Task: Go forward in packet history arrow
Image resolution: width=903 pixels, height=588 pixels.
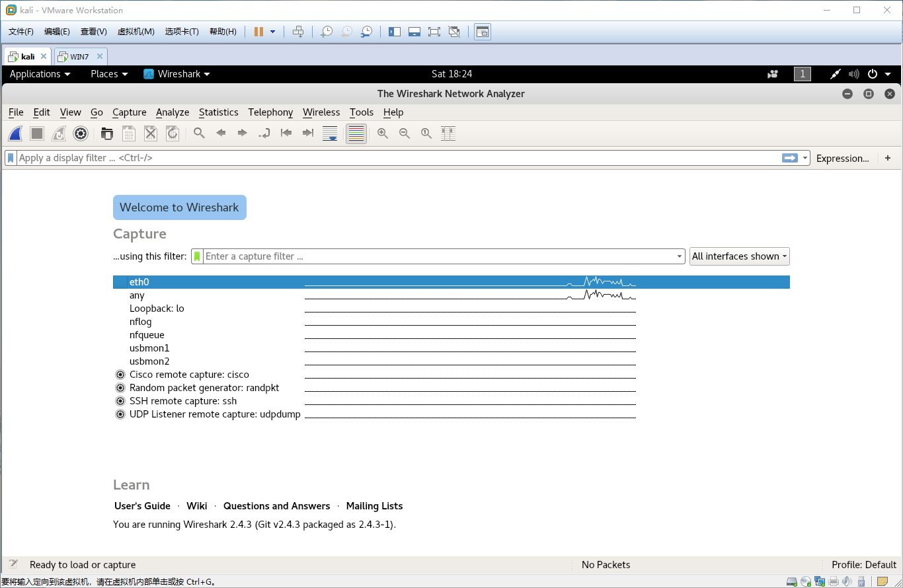Action: coord(243,133)
